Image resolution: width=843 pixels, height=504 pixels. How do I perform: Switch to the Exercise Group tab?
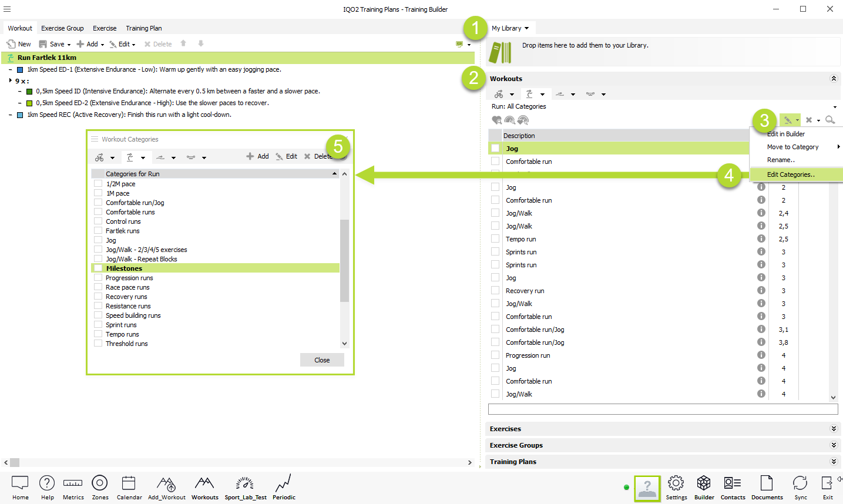[x=62, y=28]
